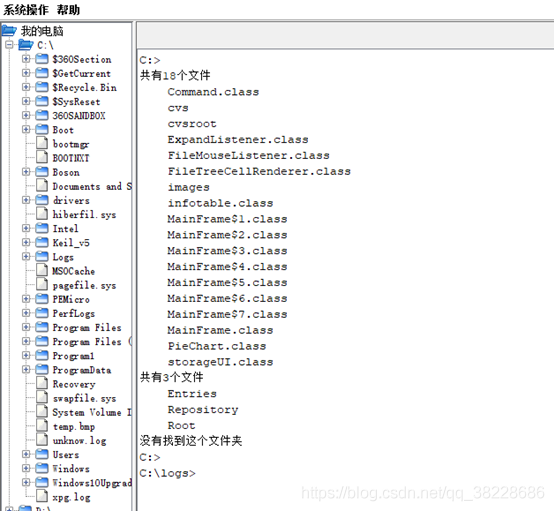Click the 我的电脑 root folder icon
This screenshot has height=511, width=554.
(9, 31)
